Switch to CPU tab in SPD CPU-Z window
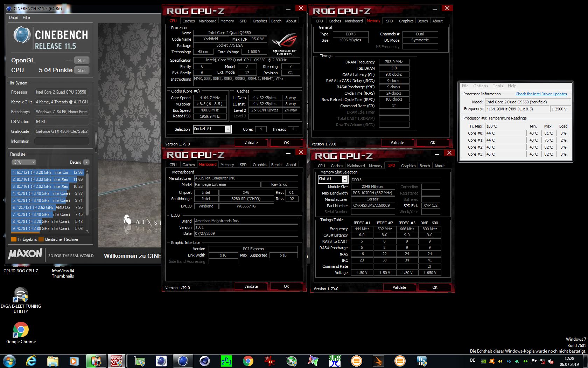 pyautogui.click(x=321, y=166)
